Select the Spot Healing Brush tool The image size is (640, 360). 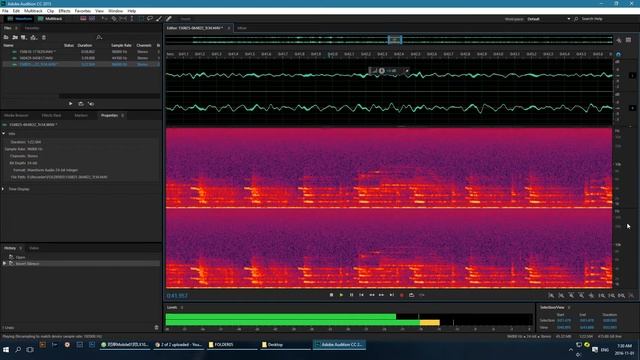169,19
